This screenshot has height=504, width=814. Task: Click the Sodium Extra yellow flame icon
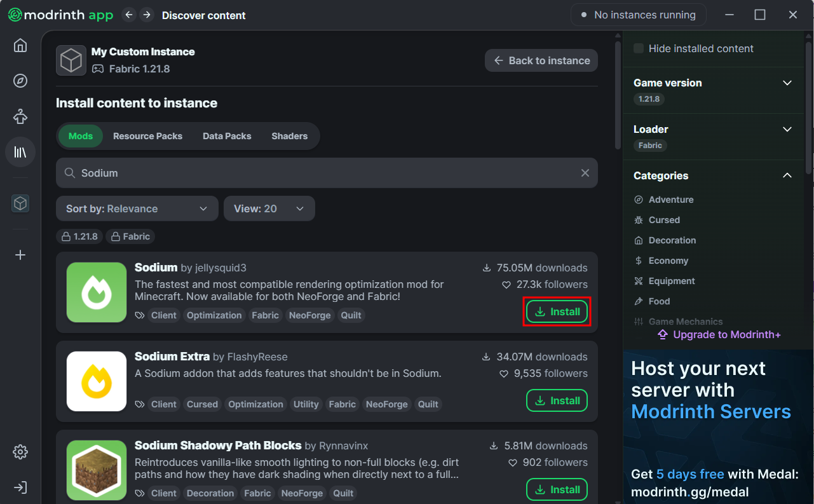[x=97, y=381]
